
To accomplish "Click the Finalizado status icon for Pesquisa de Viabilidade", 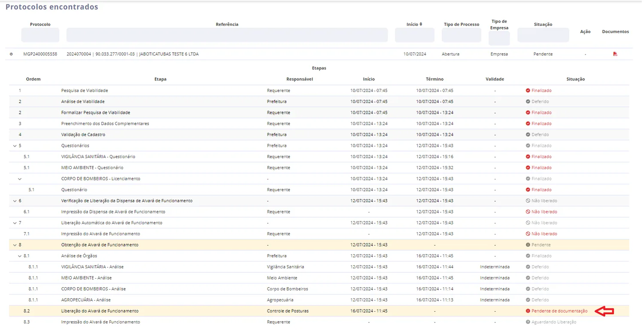I will click(x=528, y=91).
